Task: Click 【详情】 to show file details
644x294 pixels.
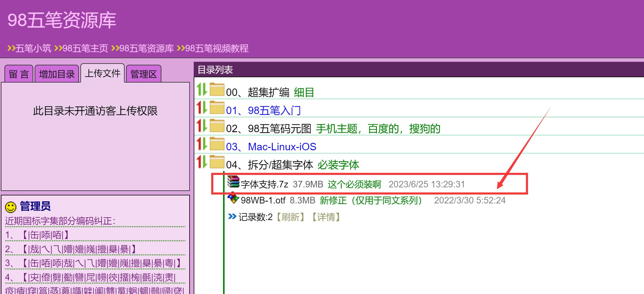Action: coord(326,217)
